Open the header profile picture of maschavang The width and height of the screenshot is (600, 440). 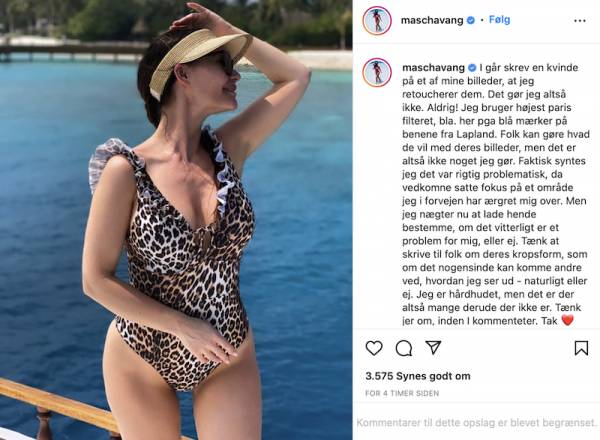pos(377,20)
